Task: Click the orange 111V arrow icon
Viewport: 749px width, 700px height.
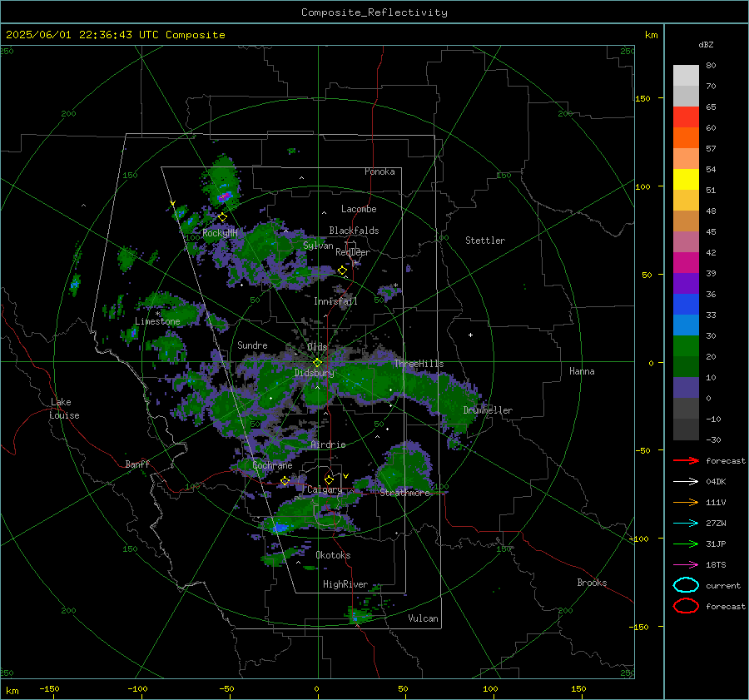Action: click(686, 502)
